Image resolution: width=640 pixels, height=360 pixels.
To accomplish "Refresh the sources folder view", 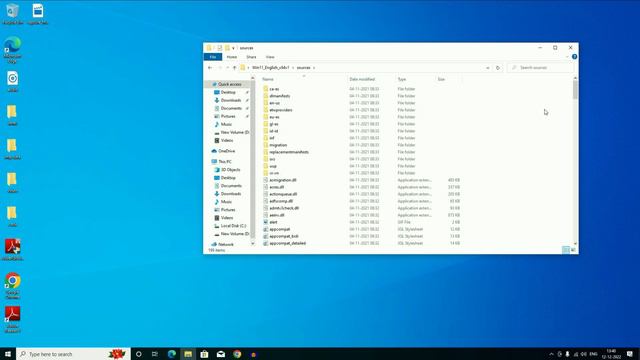I will [498, 68].
